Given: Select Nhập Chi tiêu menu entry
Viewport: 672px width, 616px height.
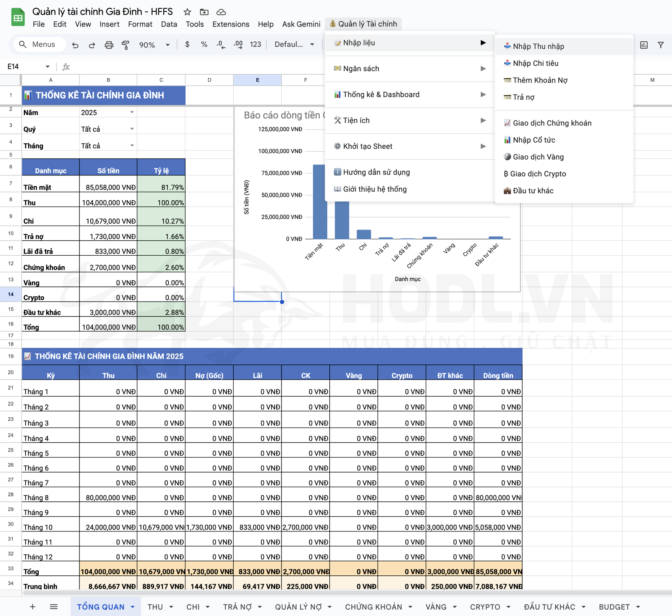Looking at the screenshot, I should tap(535, 63).
